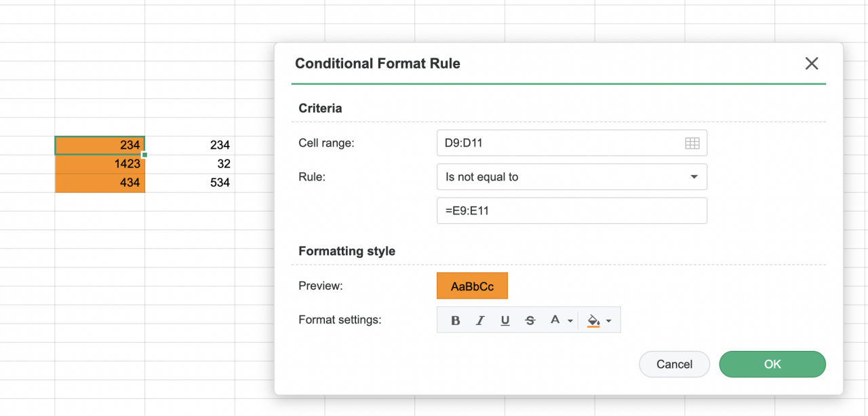
Task: Toggle Italic in Format settings
Action: [x=480, y=320]
